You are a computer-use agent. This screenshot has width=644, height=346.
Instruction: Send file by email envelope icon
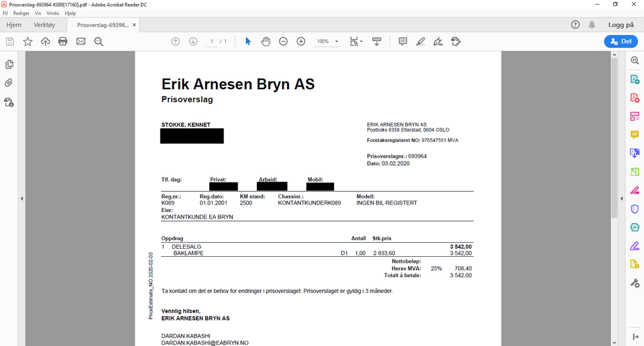81,42
